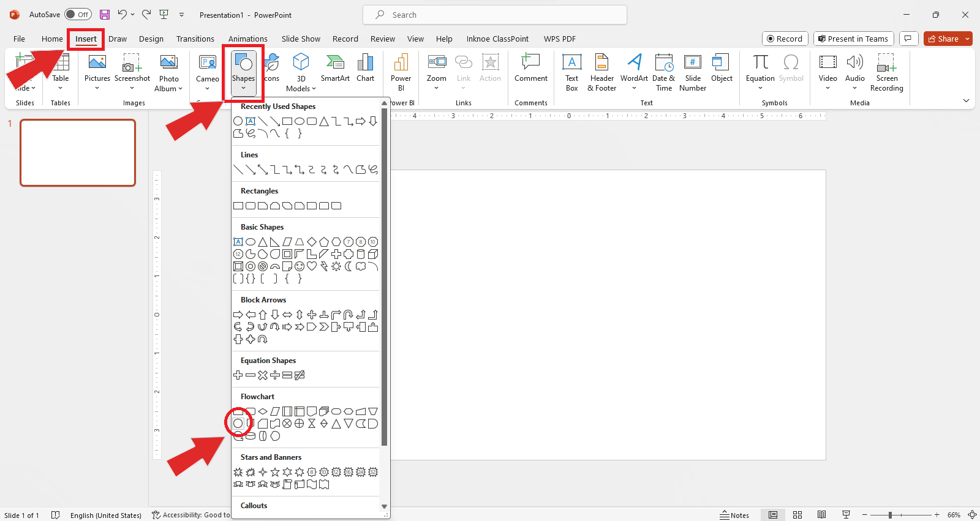Image resolution: width=980 pixels, height=521 pixels.
Task: Open Photo Album tool
Action: pos(168,73)
